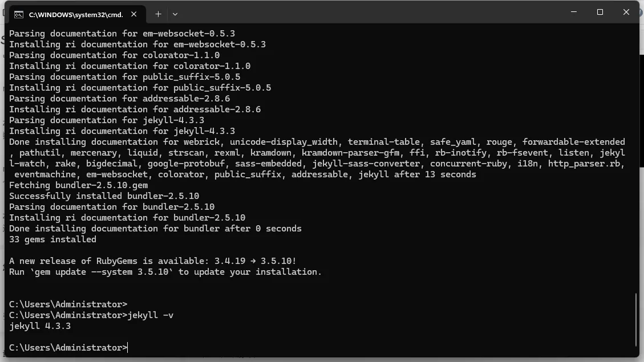
Task: Close the C:\WINDOWS\system32\cmd tab
Action: tap(135, 14)
